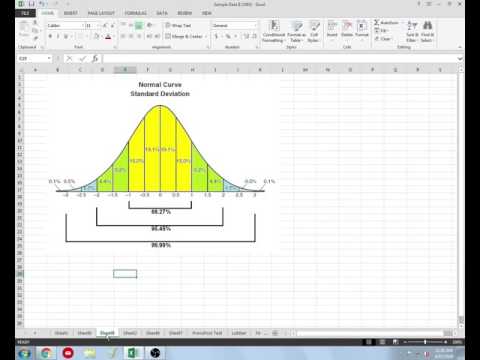
Task: Switch to the REVIEW ribbon tab
Action: click(184, 13)
